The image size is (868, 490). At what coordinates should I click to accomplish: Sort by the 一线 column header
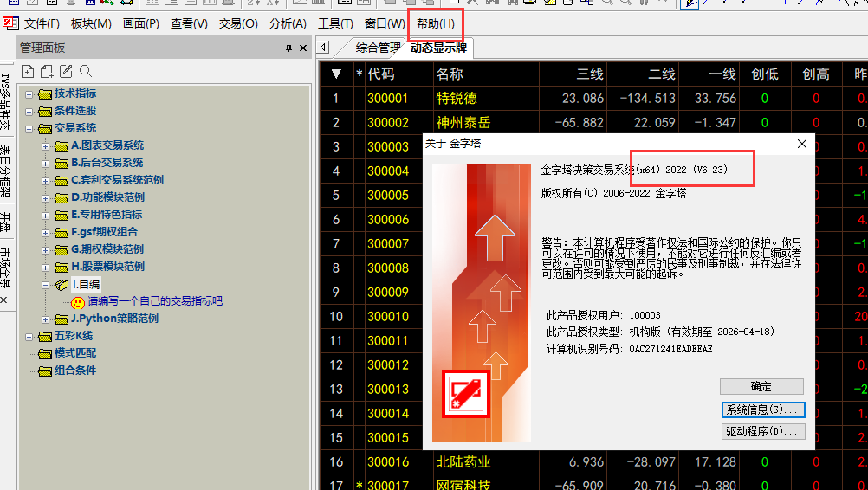pos(709,74)
